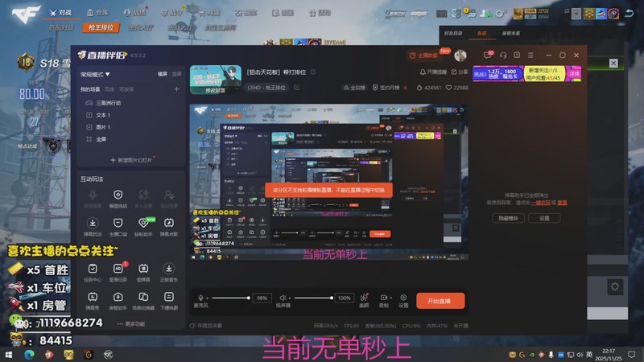644x362 pixels.
Task: Click the orange 开始直播 button
Action: [440, 301]
